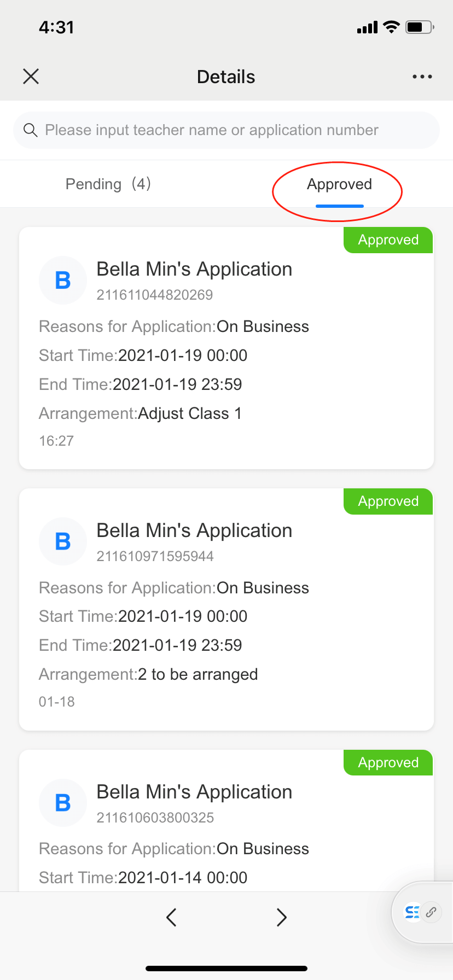Select the Approved tab

pyautogui.click(x=339, y=184)
